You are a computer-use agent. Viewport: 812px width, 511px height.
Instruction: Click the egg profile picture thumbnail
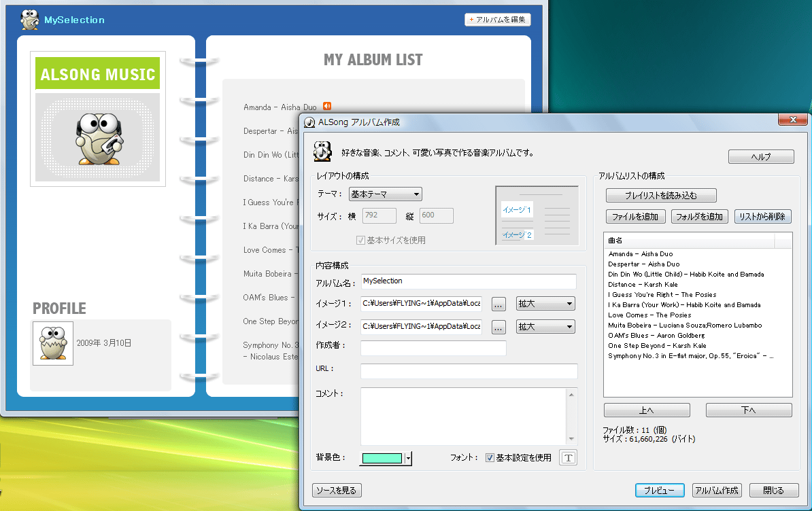click(53, 343)
